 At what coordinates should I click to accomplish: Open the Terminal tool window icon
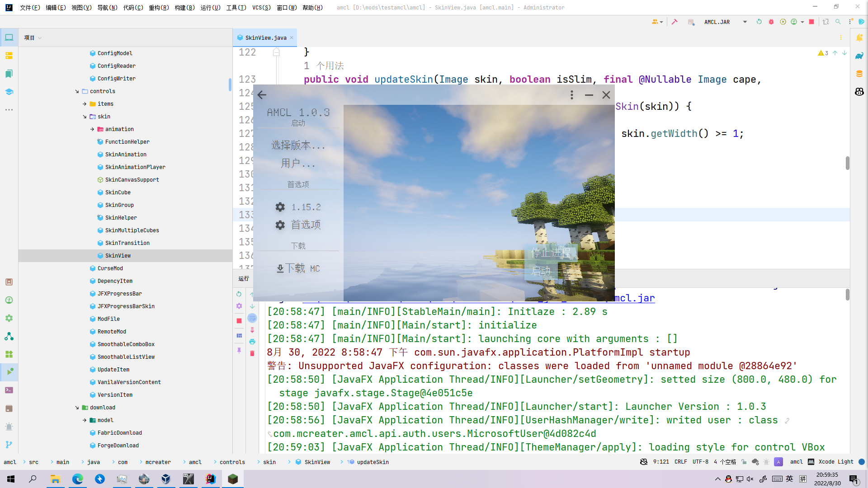pos(9,390)
